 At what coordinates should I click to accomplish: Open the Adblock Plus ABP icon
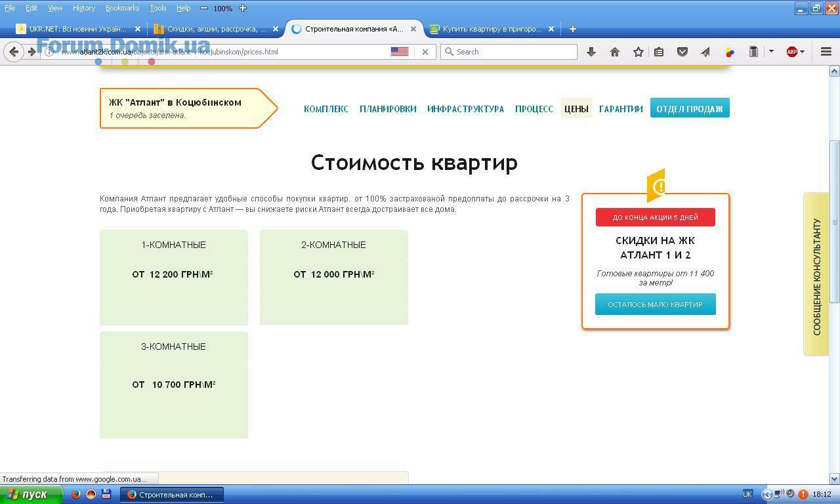[x=792, y=52]
